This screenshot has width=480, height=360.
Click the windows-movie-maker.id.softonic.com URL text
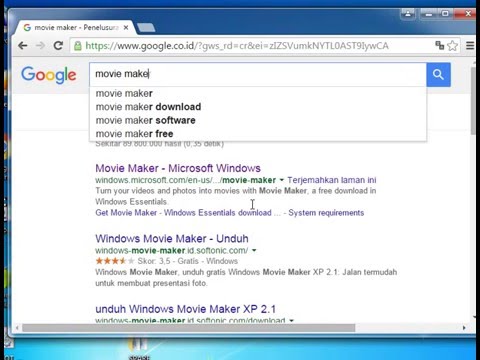(x=172, y=250)
